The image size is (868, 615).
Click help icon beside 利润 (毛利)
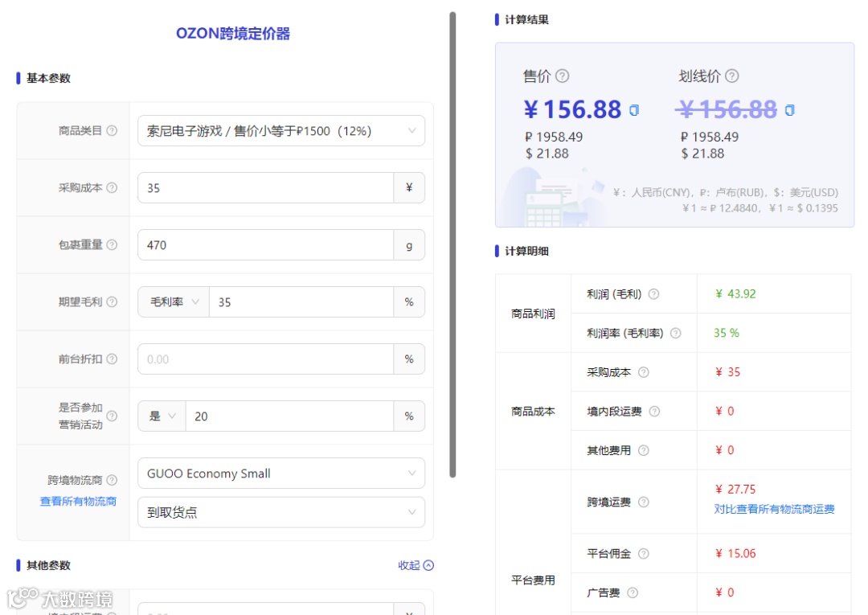[x=653, y=294]
